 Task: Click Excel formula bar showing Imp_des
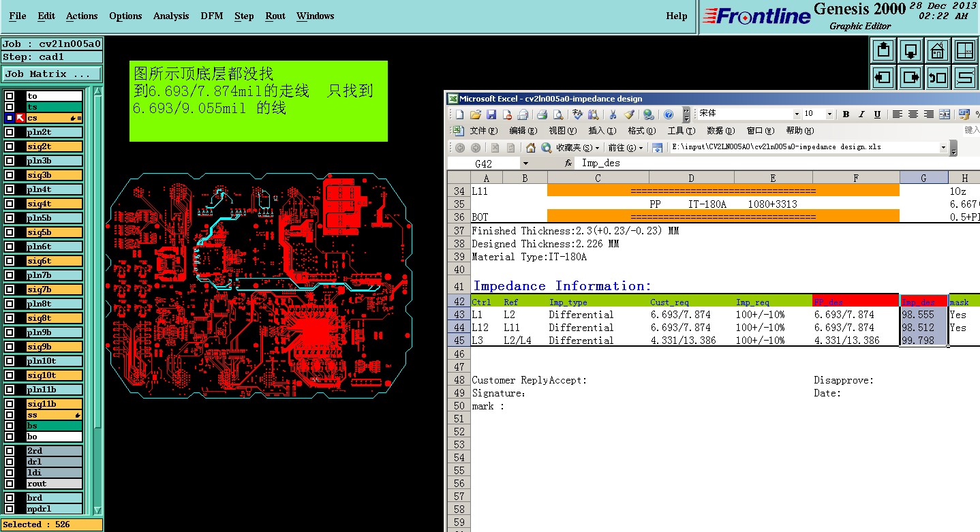(777, 163)
